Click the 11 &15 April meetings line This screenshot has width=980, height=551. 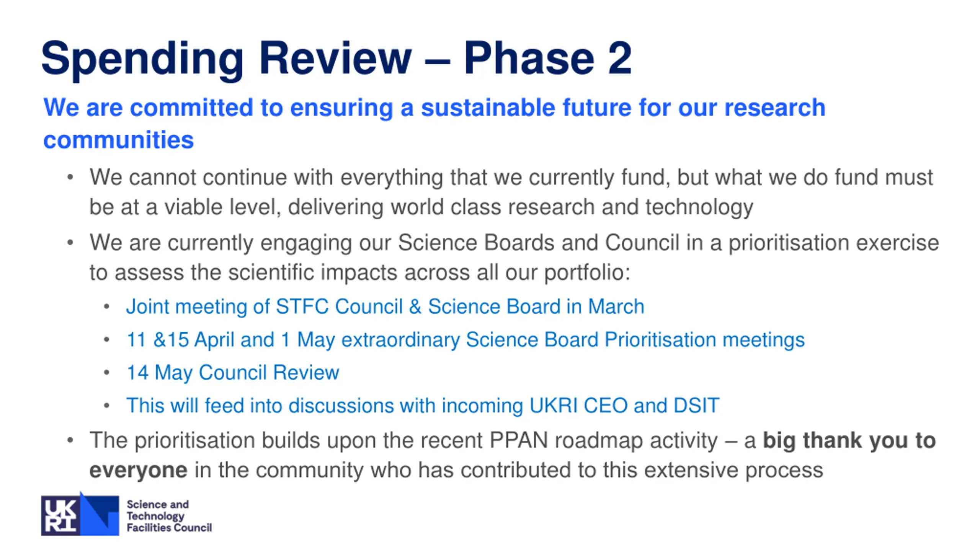point(465,340)
